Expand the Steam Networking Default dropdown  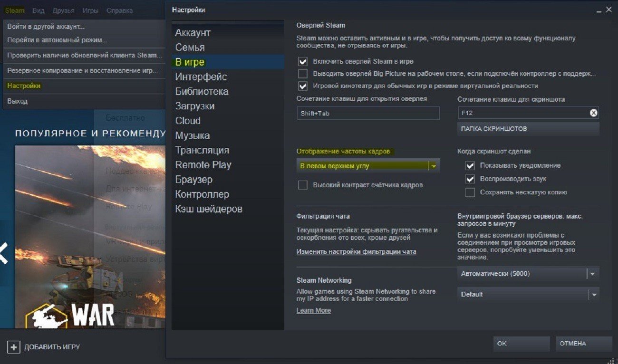tap(528, 294)
